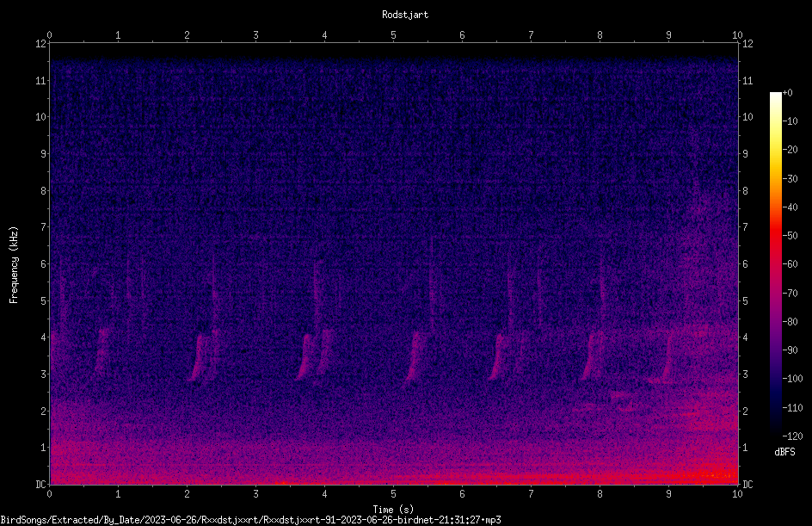Screen dimensions: 812x526
Task: Click the '1' tick on the bottom time axis
Action: pos(118,494)
